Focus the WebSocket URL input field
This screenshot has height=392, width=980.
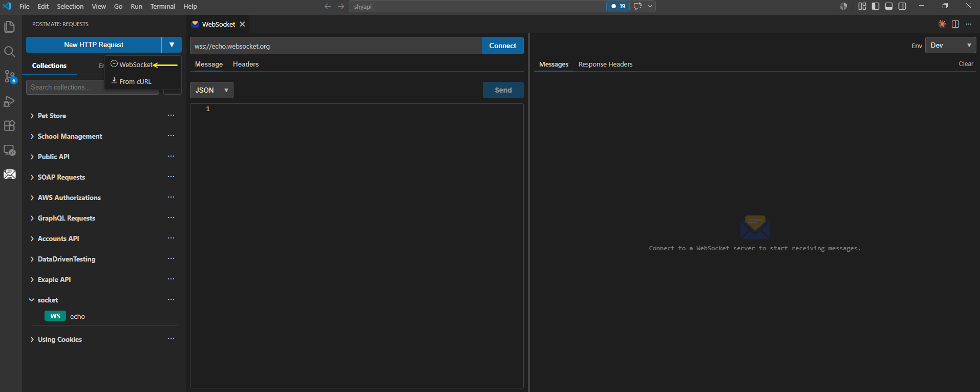click(336, 46)
